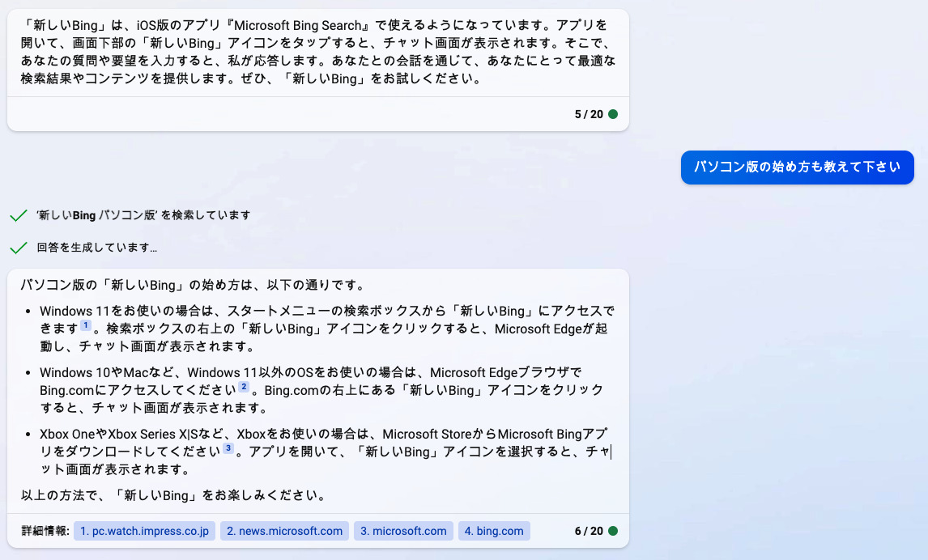The width and height of the screenshot is (928, 560).
Task: Click the line パソコン版の「新しいBing」の始め方は、以下の通りです。
Action: coord(194,285)
